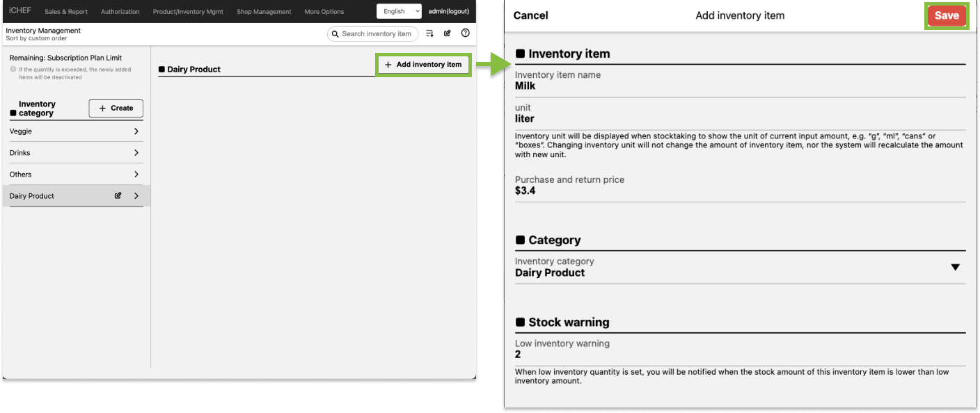Expand the Drinks category chevron
This screenshot has width=980, height=413.
coord(136,153)
